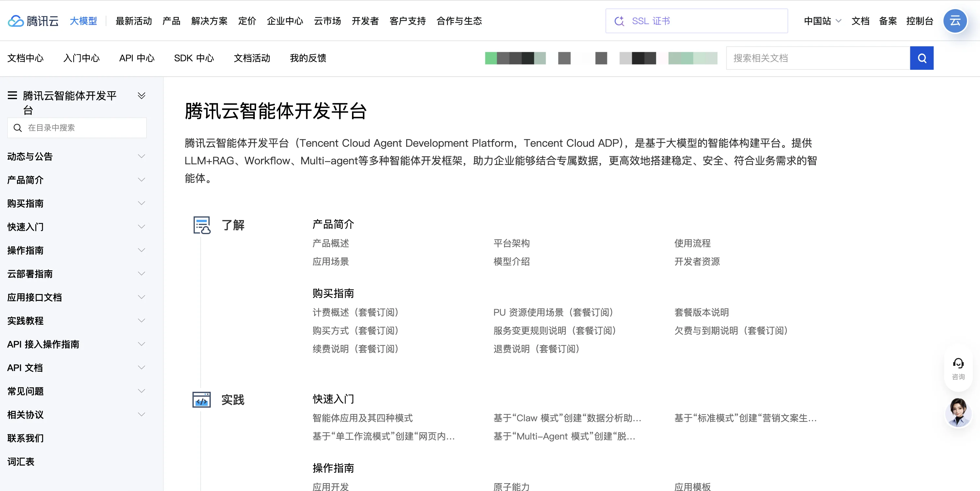
Task: Click the 云 user avatar icon
Action: click(955, 21)
